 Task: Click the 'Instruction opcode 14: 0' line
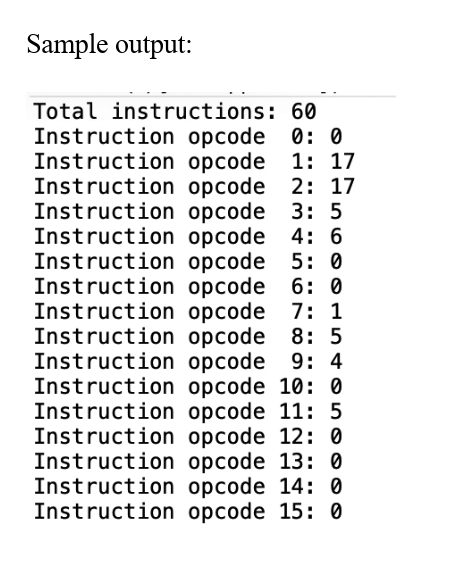[x=188, y=486]
